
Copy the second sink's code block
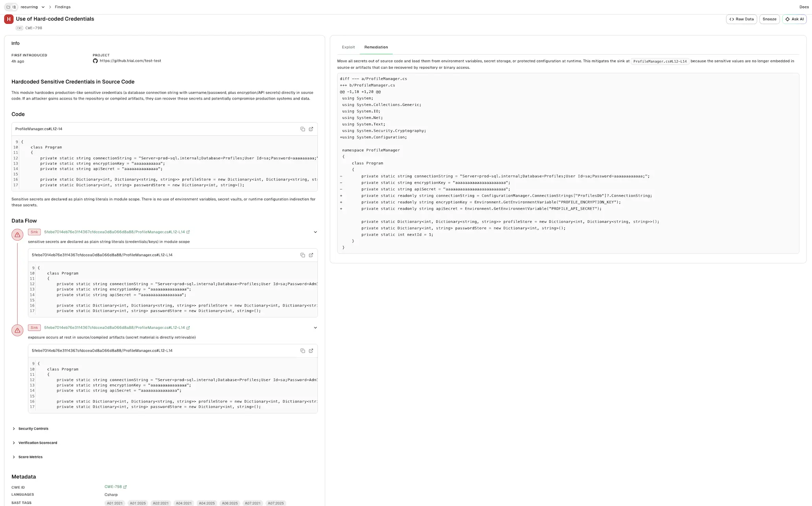[303, 351]
